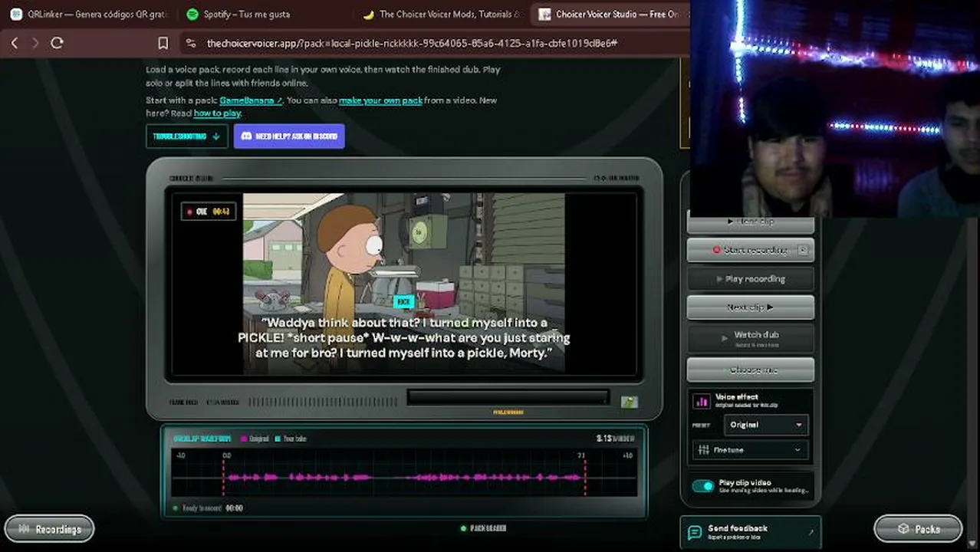
Task: Open the GameBanana link
Action: click(251, 100)
